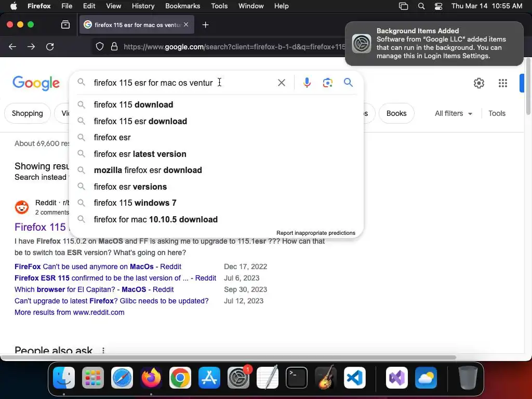The width and height of the screenshot is (532, 399).
Task: Select suggestion 'firefox esr latest version'
Action: click(216, 154)
